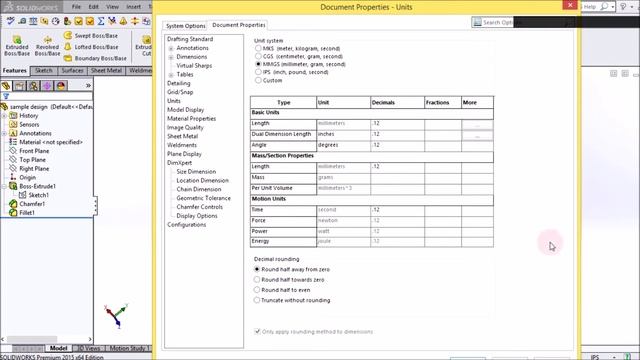Select the Swept Boss/Base tool
Image resolution: width=640 pixels, height=360 pixels.
coord(91,36)
